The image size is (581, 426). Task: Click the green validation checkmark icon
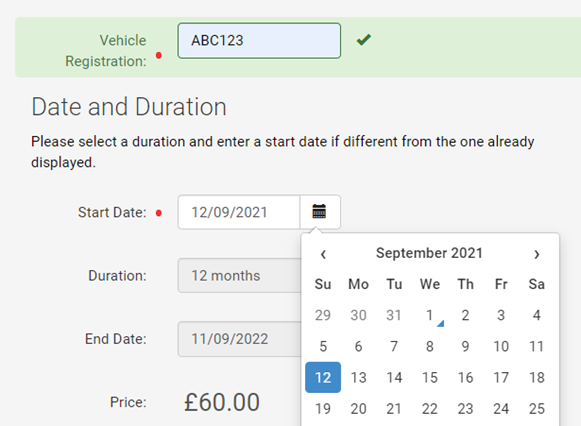363,40
